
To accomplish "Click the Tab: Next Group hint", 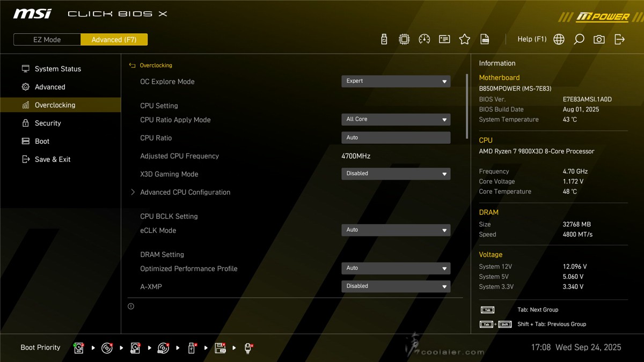I will coord(538,309).
